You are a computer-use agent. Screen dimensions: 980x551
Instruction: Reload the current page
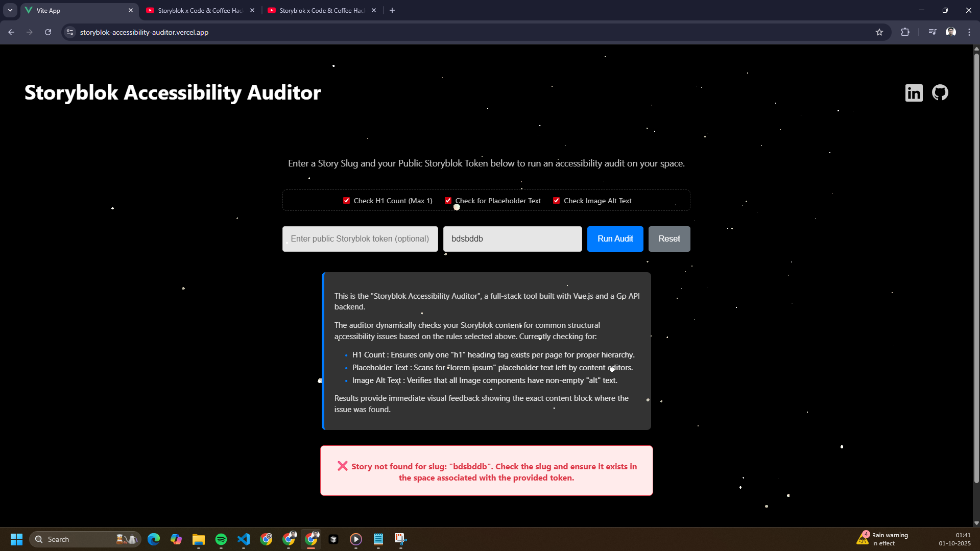click(48, 32)
